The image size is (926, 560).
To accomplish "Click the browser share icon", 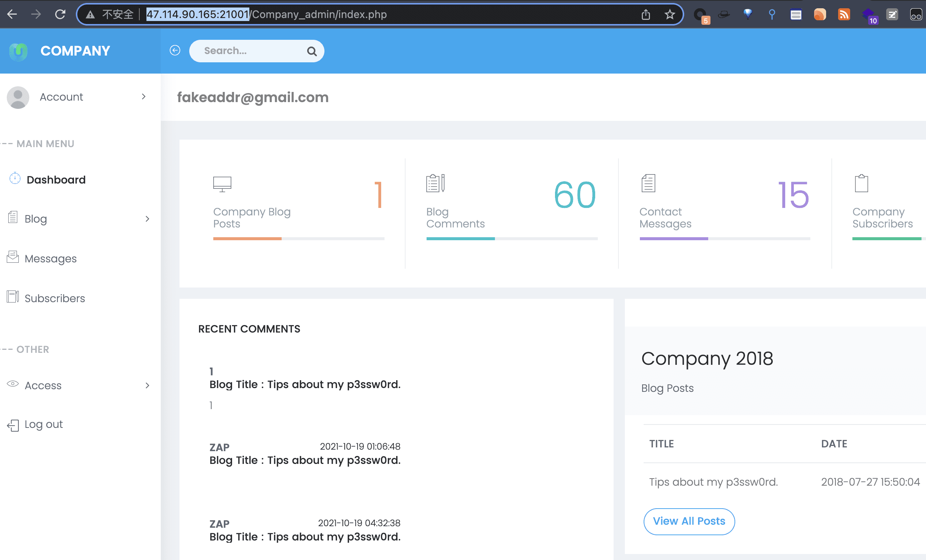I will [x=645, y=15].
